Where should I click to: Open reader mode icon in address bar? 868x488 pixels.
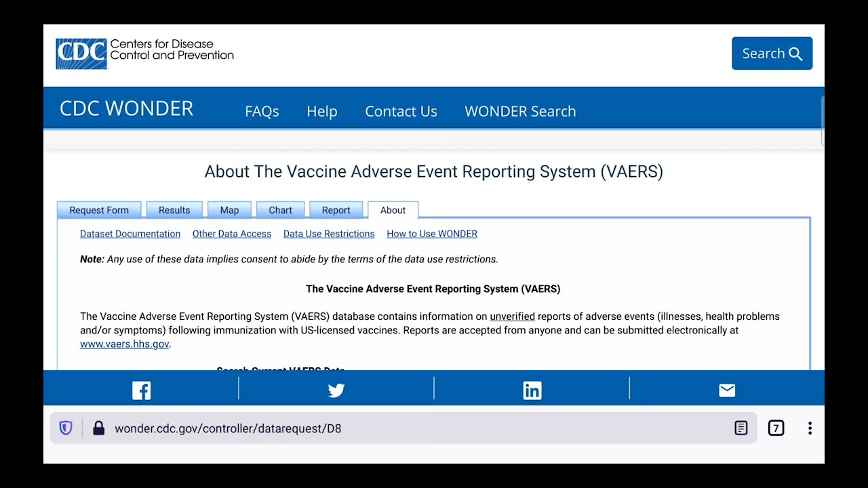(x=741, y=428)
